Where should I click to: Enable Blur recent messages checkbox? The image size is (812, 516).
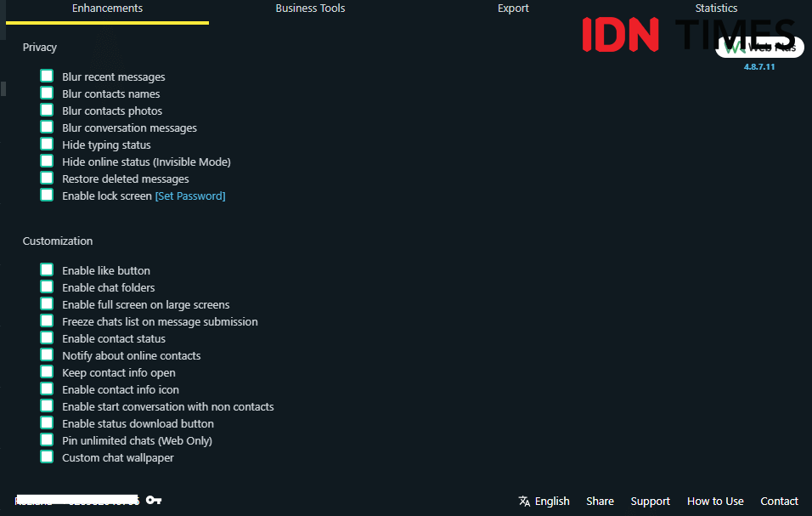[x=47, y=77]
